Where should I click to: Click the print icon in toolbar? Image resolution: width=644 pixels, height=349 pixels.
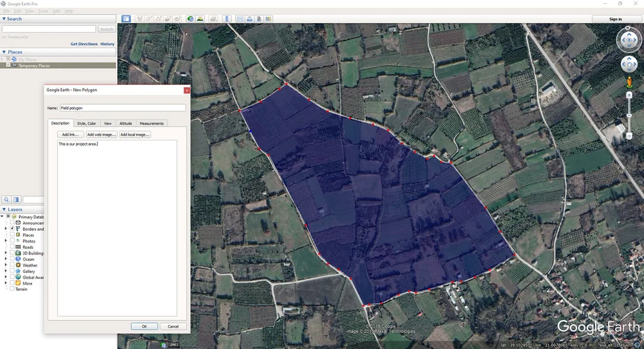pyautogui.click(x=250, y=19)
